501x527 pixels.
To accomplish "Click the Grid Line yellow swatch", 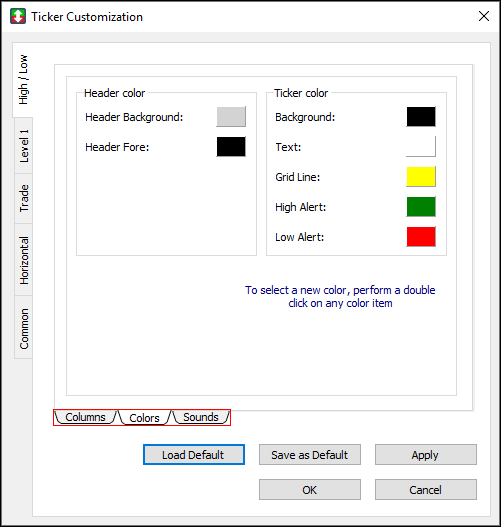I will (x=421, y=176).
